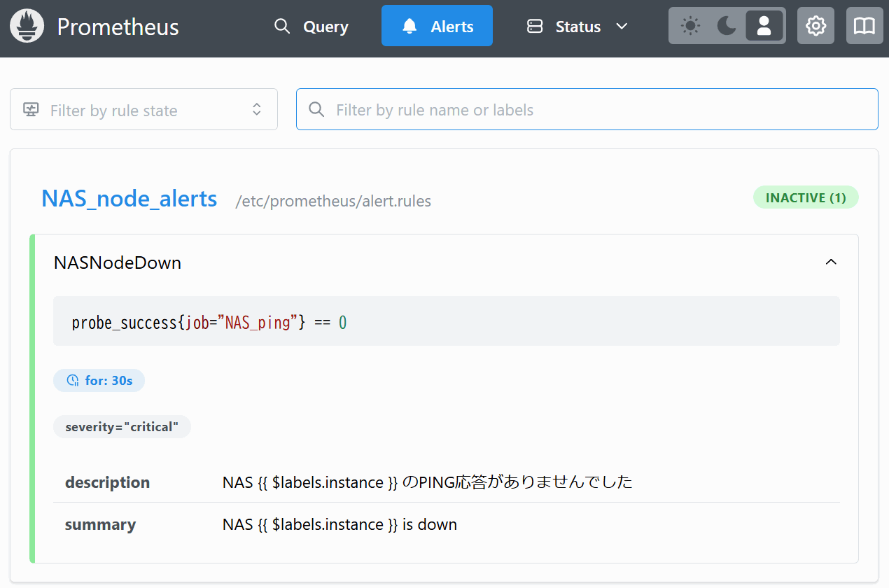Open settings via the gear icon
This screenshot has height=588, width=889.
(x=815, y=26)
